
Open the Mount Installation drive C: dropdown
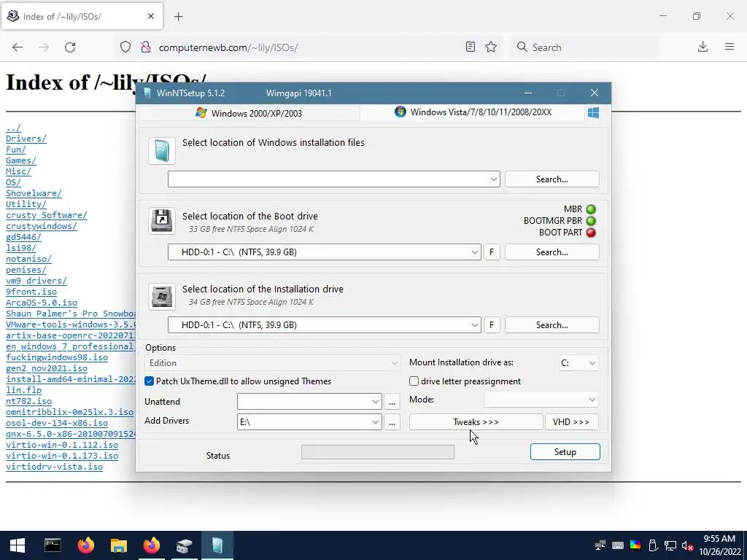point(578,363)
